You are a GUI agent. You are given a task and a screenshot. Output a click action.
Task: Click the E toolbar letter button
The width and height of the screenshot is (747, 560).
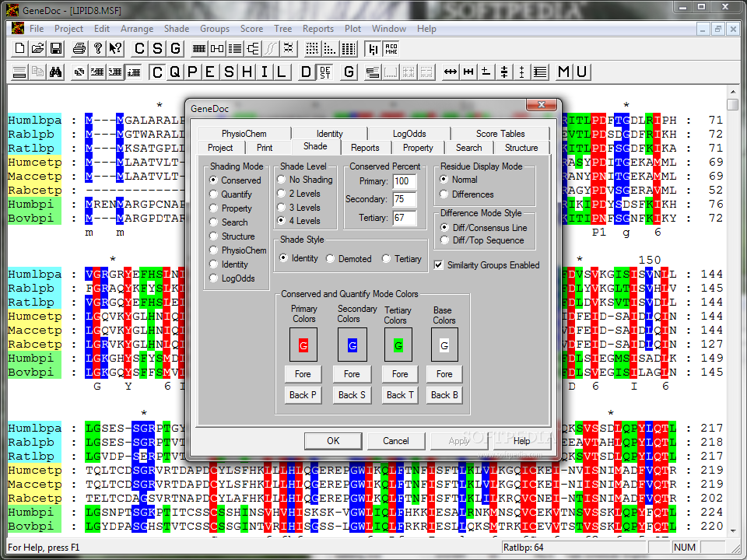210,72
